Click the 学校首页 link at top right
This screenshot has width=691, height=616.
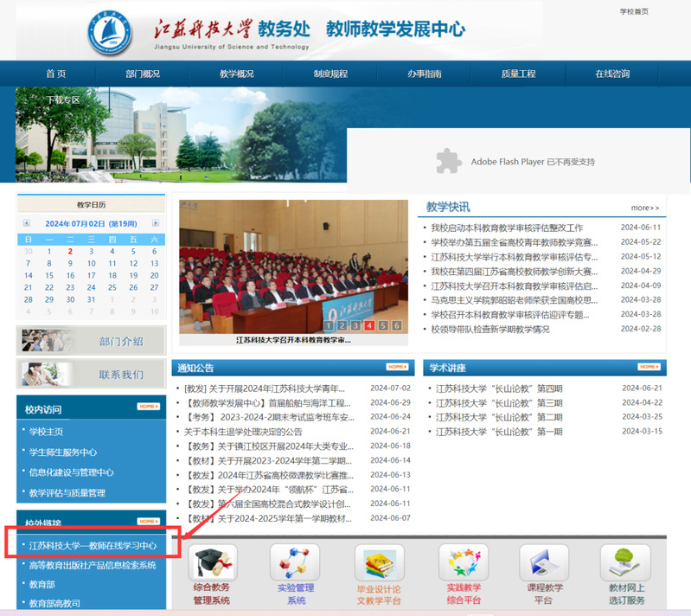(634, 11)
